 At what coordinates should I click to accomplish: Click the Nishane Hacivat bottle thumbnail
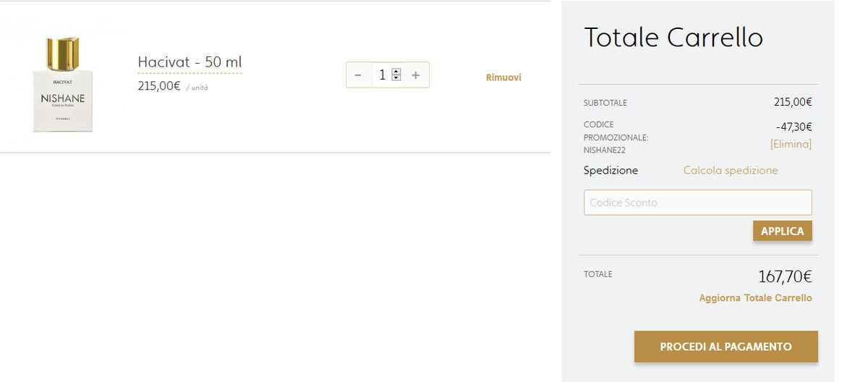[x=63, y=84]
